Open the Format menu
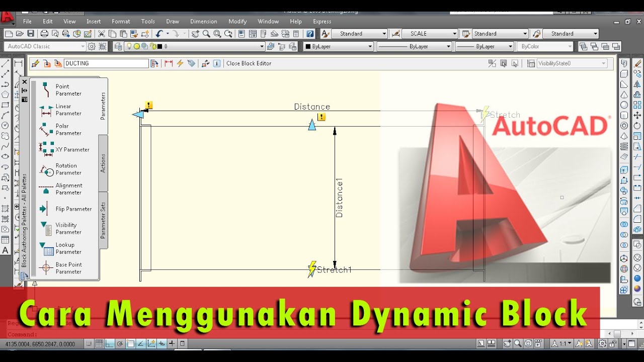The width and height of the screenshot is (644, 362). [121, 22]
